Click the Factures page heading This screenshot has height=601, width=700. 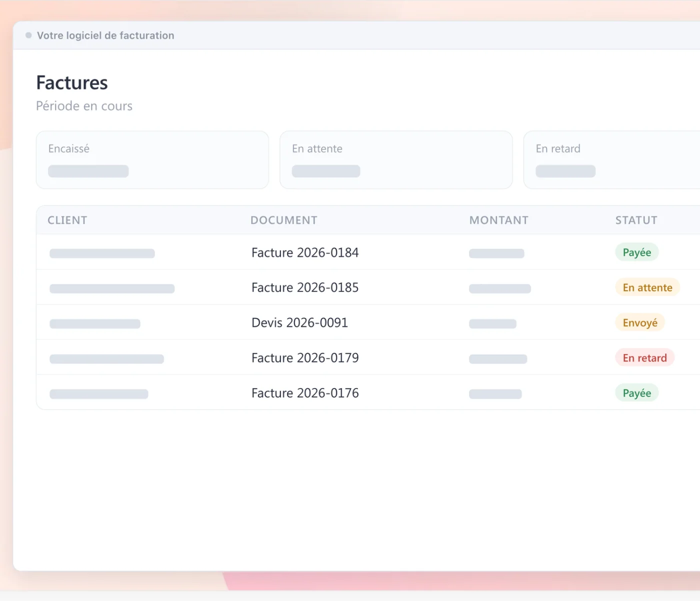click(x=72, y=82)
